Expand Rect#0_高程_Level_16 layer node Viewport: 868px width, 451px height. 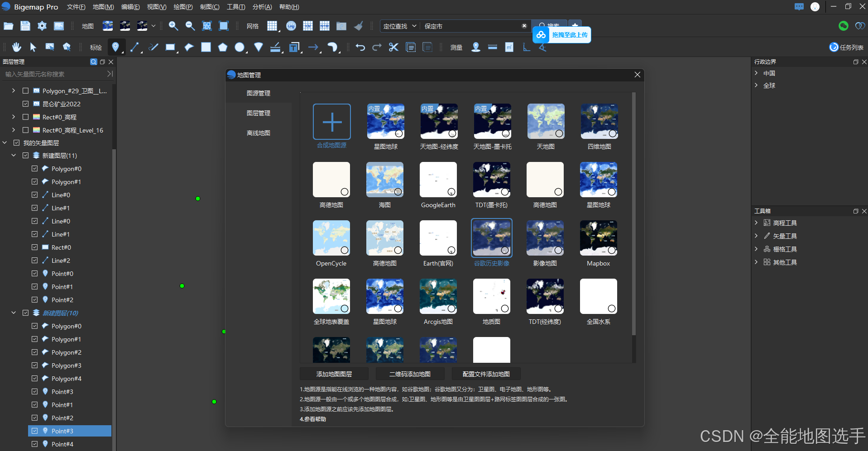coord(14,130)
